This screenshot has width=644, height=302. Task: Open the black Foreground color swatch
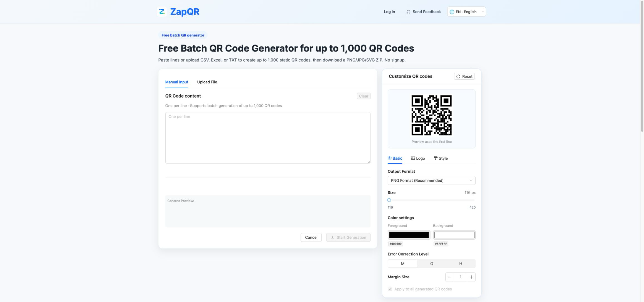(409, 235)
